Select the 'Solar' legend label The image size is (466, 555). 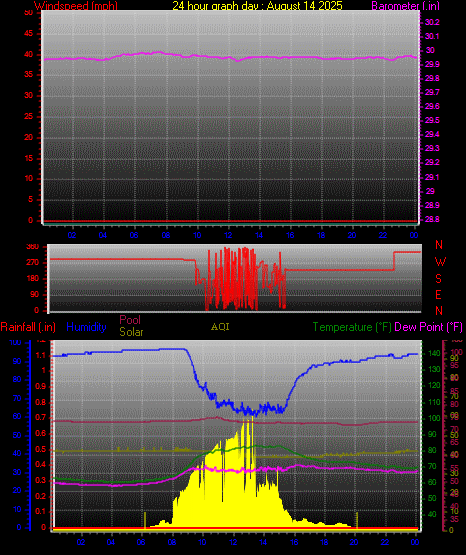point(131,332)
